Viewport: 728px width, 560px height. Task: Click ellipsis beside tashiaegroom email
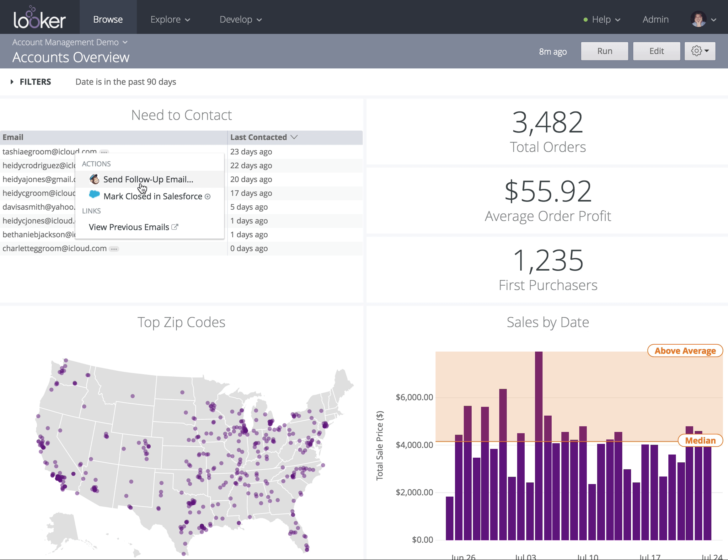click(x=104, y=152)
